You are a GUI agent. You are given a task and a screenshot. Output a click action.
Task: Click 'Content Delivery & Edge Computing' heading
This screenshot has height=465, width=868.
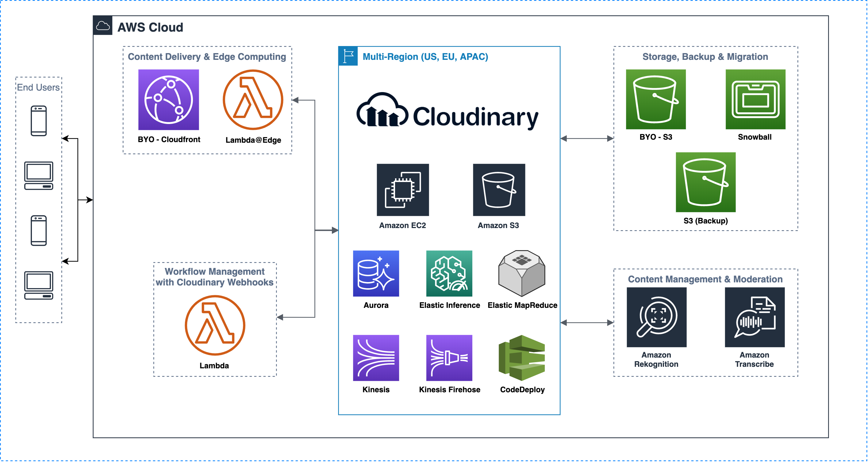(x=207, y=57)
